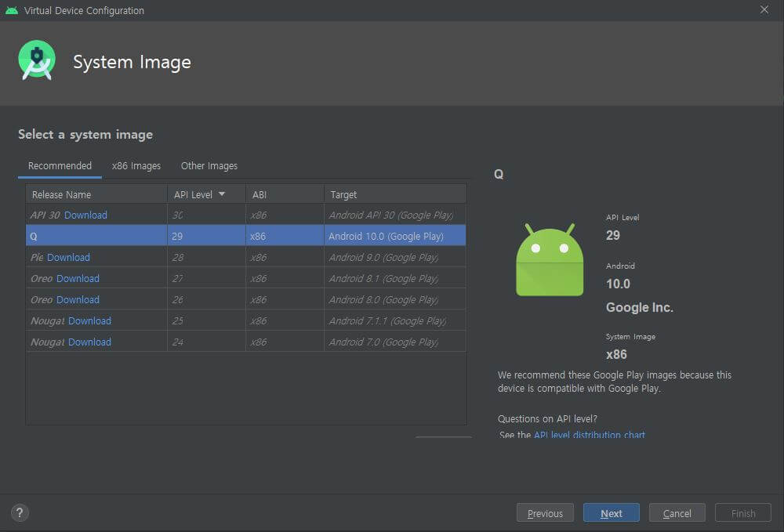The width and height of the screenshot is (784, 532).
Task: Open the x86 Images tab
Action: coord(136,166)
